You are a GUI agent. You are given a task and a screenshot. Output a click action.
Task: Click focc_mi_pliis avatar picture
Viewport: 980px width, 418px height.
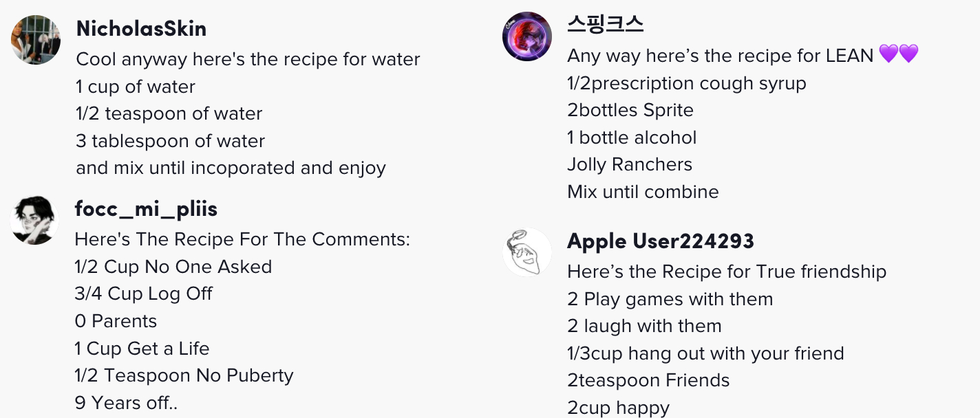[34, 220]
